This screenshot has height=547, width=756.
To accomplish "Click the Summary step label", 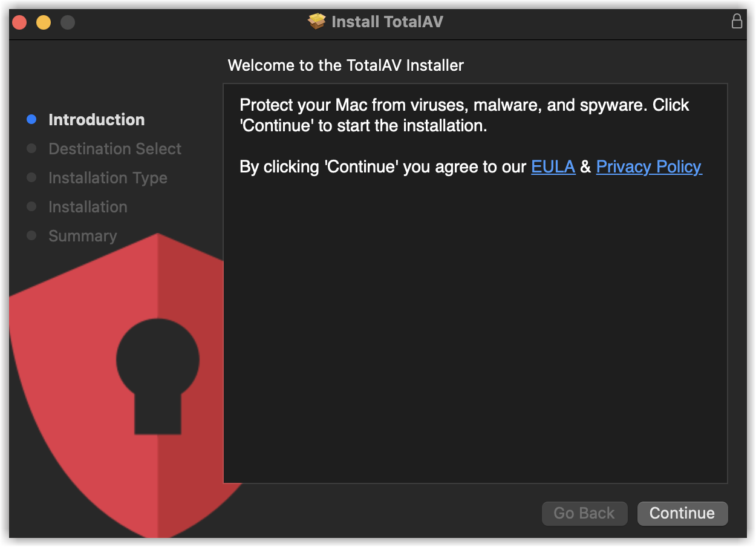I will click(x=82, y=236).
